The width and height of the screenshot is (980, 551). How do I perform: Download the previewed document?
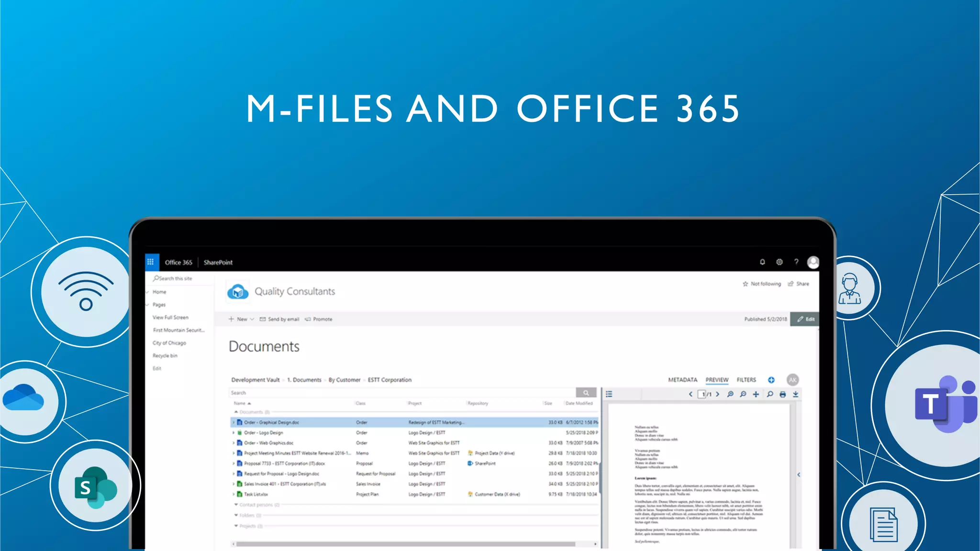(795, 394)
